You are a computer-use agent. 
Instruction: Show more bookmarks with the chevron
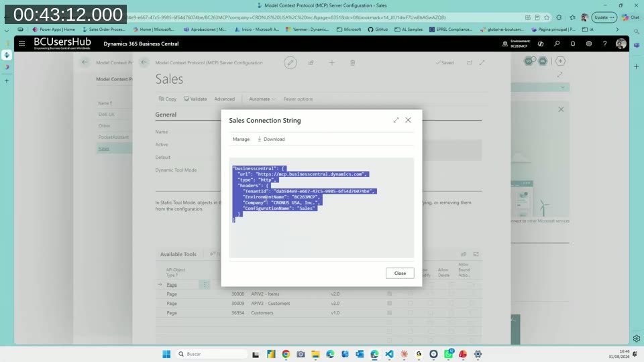tap(617, 29)
